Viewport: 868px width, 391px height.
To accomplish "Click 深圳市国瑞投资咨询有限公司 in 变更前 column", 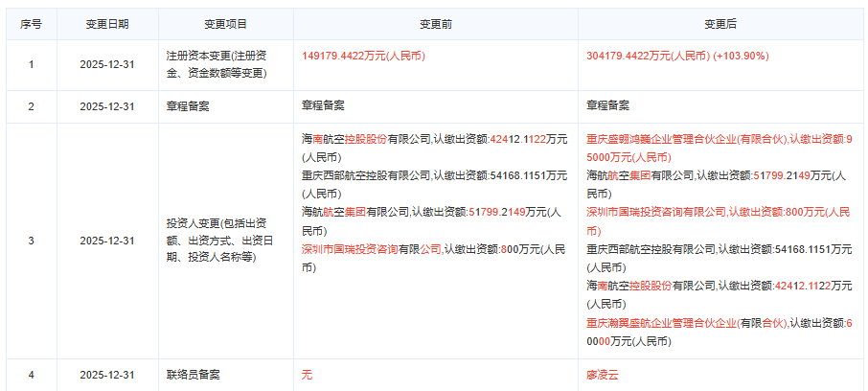I will tap(372, 249).
